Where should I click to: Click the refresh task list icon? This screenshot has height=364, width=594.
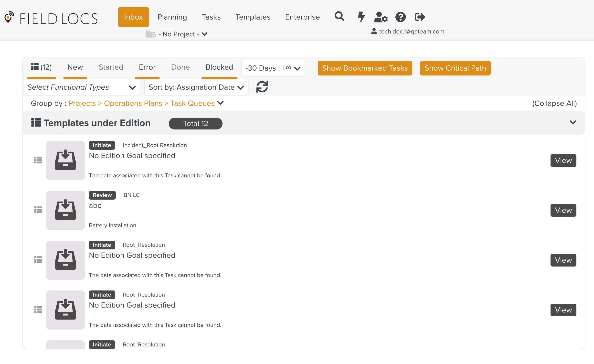click(262, 87)
